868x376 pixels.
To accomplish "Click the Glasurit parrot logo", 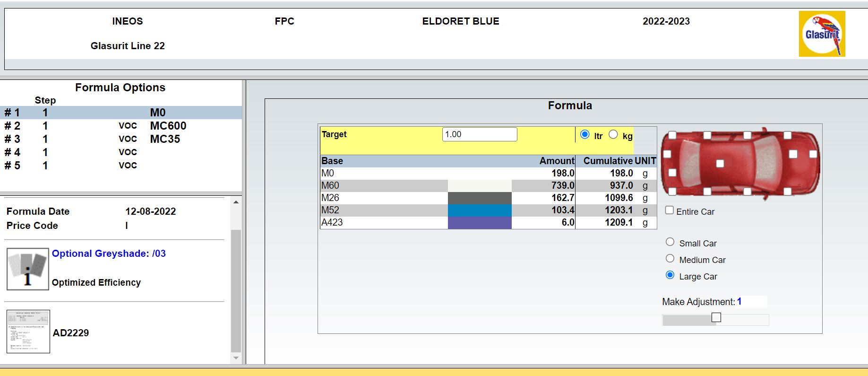I will click(x=822, y=34).
